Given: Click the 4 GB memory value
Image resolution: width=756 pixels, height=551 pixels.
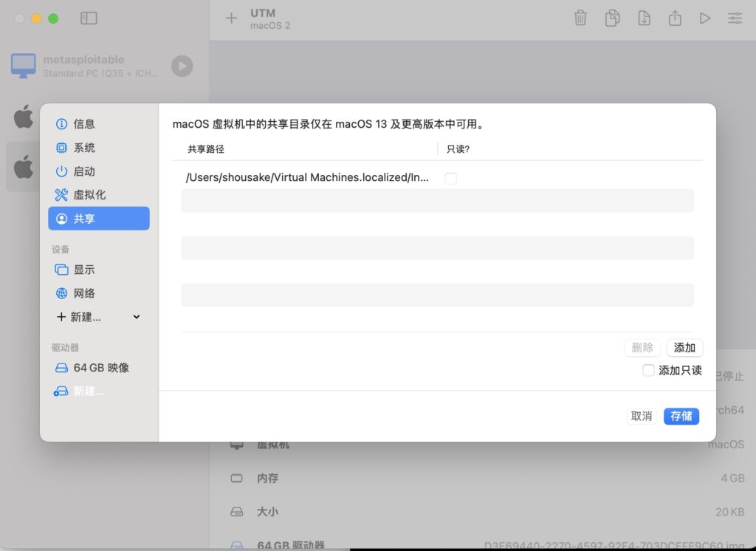Looking at the screenshot, I should pyautogui.click(x=732, y=478).
